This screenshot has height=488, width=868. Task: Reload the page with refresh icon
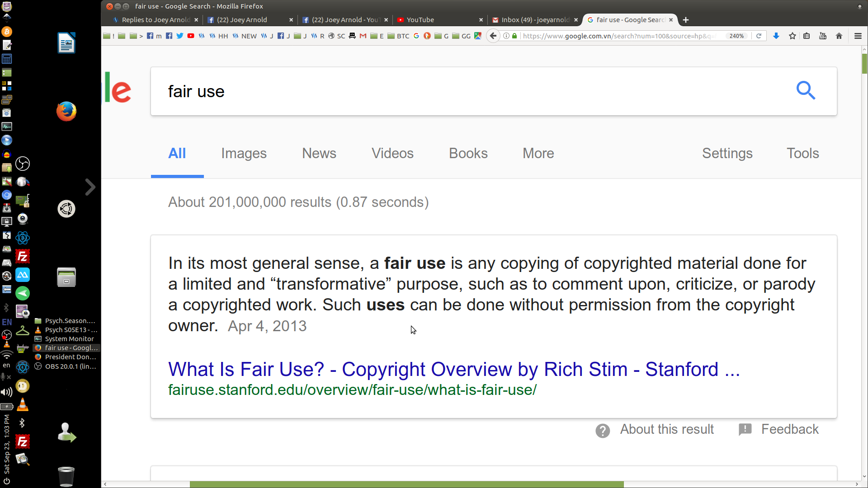click(x=759, y=36)
